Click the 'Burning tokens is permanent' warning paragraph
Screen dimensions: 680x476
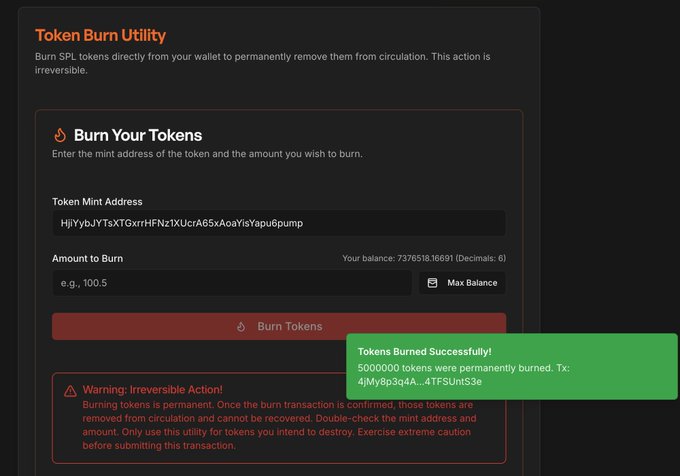[279, 425]
